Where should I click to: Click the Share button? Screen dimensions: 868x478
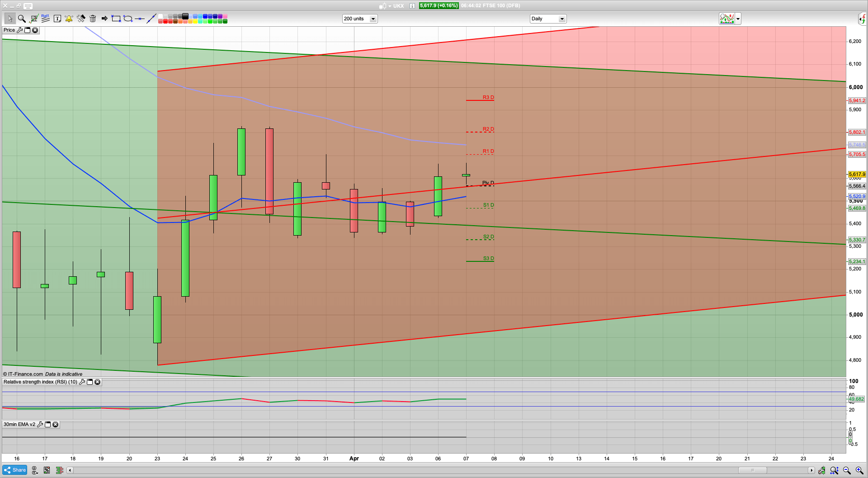[15, 470]
